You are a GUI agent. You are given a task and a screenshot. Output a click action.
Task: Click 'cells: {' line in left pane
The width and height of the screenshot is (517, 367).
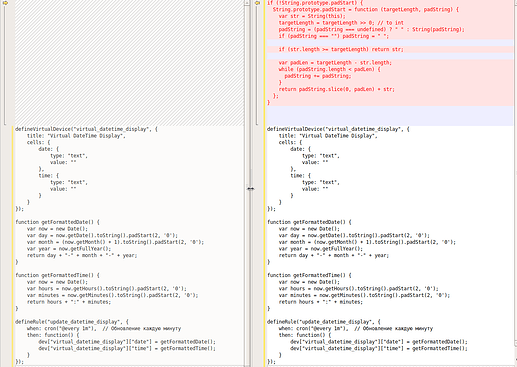pyautogui.click(x=39, y=142)
